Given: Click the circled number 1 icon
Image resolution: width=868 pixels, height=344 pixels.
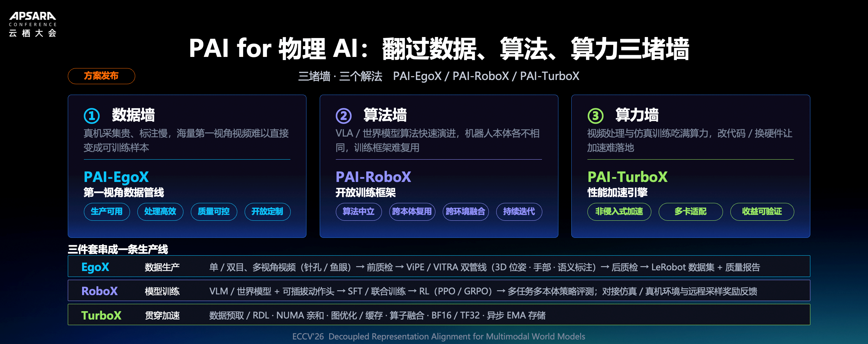Looking at the screenshot, I should coord(92,116).
